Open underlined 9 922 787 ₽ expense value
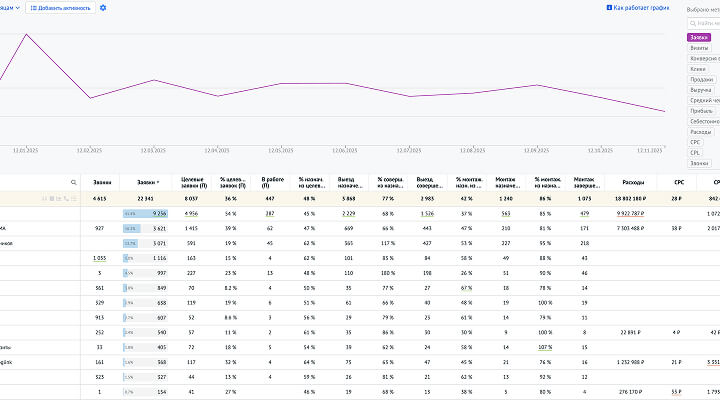 click(x=630, y=213)
